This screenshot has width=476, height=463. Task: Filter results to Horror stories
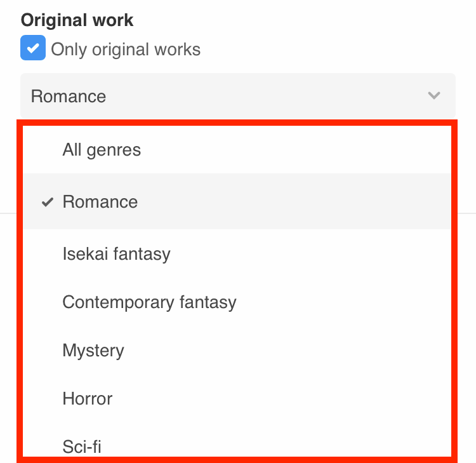click(88, 399)
